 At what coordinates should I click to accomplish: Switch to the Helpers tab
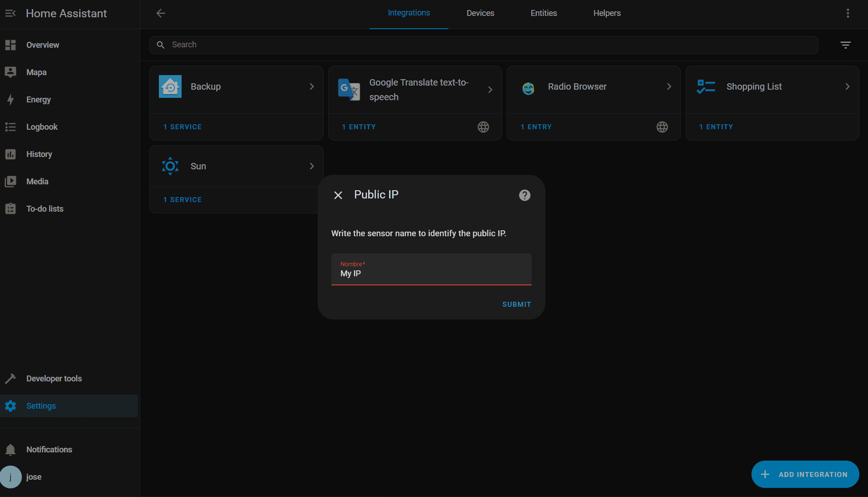pyautogui.click(x=607, y=13)
